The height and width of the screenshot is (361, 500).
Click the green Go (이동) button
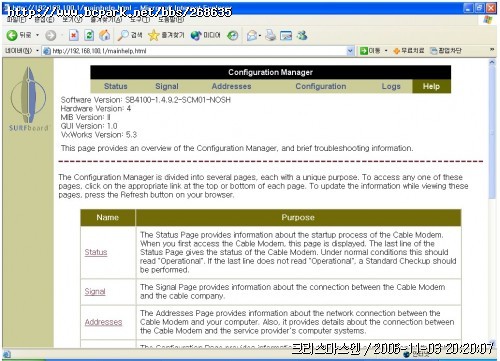pyautogui.click(x=370, y=51)
